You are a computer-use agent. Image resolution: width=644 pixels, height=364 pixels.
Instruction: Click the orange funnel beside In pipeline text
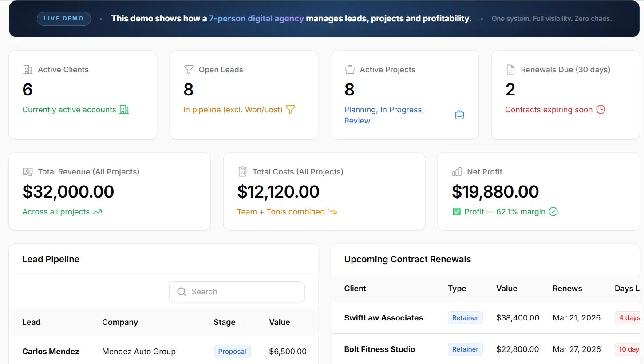290,109
